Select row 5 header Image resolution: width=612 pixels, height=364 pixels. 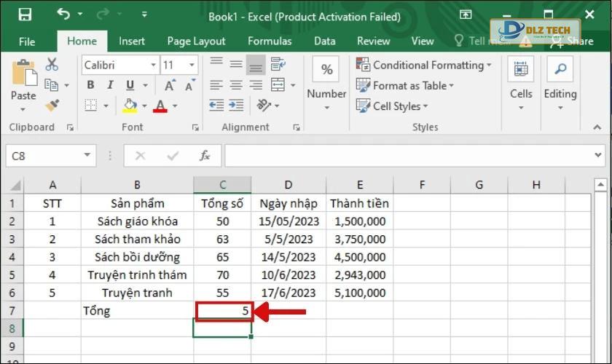pos(12,275)
